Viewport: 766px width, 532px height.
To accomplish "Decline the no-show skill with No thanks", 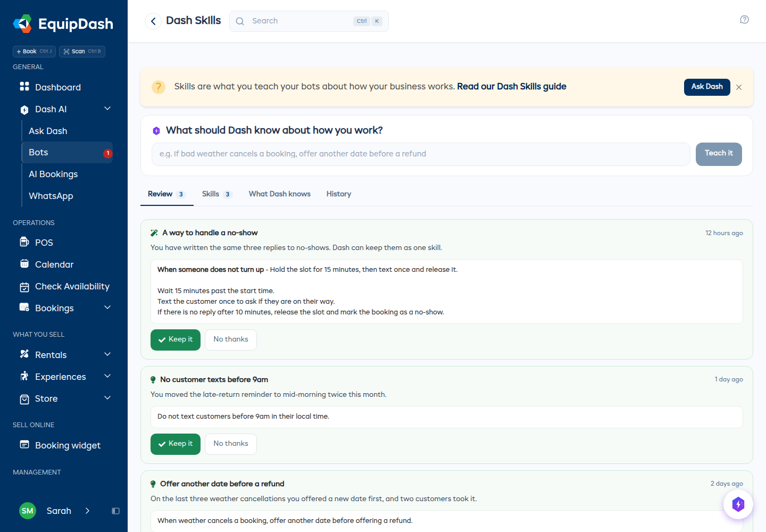I will pyautogui.click(x=231, y=340).
